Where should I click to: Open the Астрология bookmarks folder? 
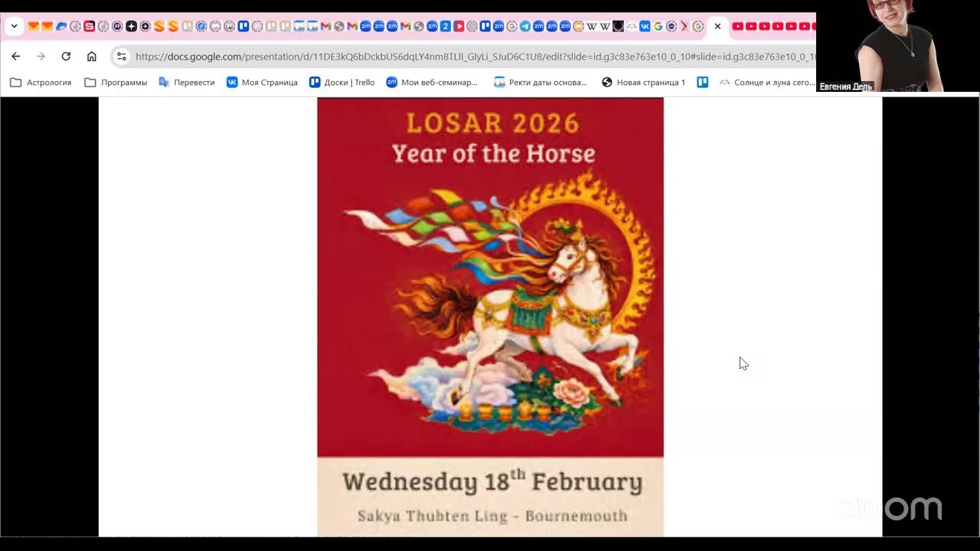click(41, 82)
